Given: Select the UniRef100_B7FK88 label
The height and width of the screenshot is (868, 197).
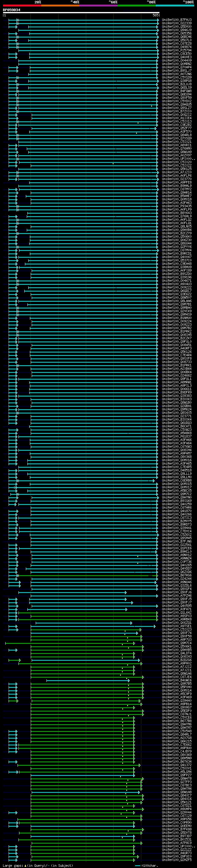Looking at the screenshot, I should click(177, 829).
